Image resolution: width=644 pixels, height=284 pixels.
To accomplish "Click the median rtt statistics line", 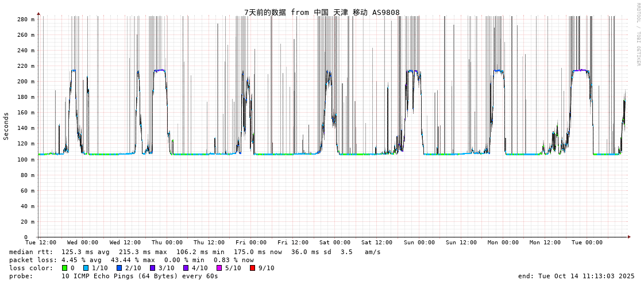I will [195, 252].
